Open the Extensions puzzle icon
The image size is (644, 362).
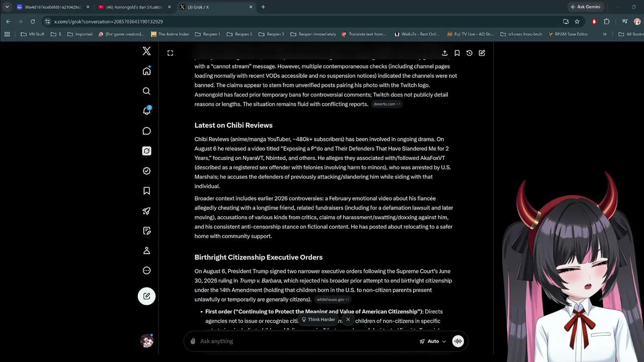pyautogui.click(x=607, y=22)
